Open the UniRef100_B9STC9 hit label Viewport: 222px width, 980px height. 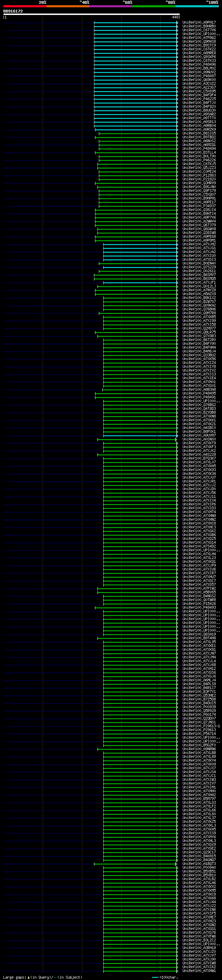click(199, 45)
